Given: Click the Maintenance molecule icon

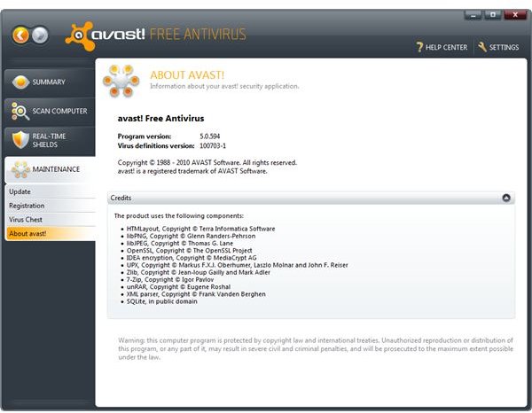Looking at the screenshot, I should click(20, 169).
